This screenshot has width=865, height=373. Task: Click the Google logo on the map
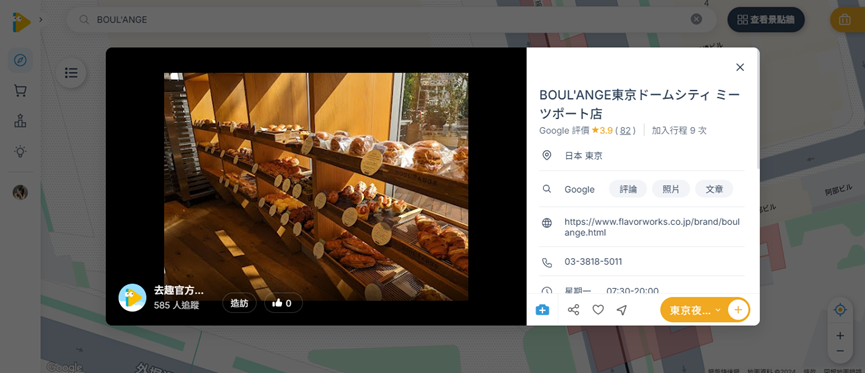coord(65,367)
